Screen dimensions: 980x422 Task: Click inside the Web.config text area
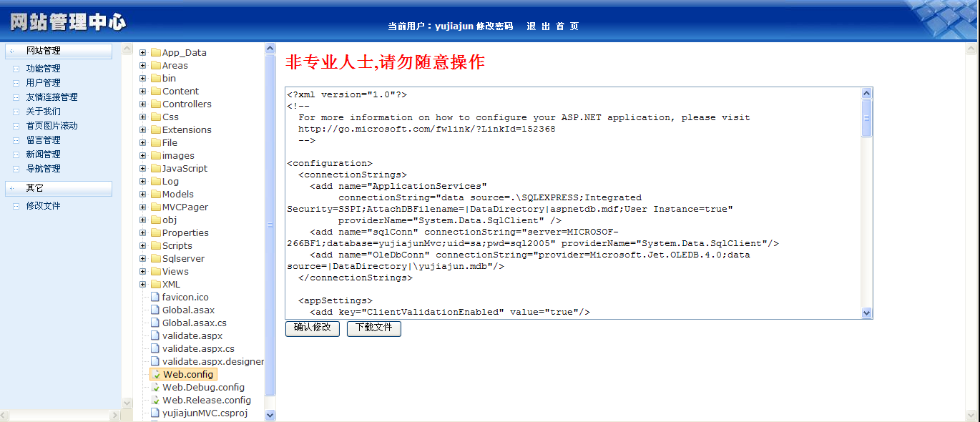coord(574,204)
